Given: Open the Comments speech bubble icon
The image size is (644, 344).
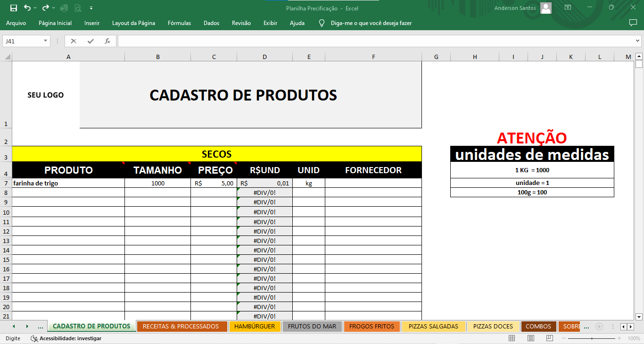Looking at the screenshot, I should point(633,23).
